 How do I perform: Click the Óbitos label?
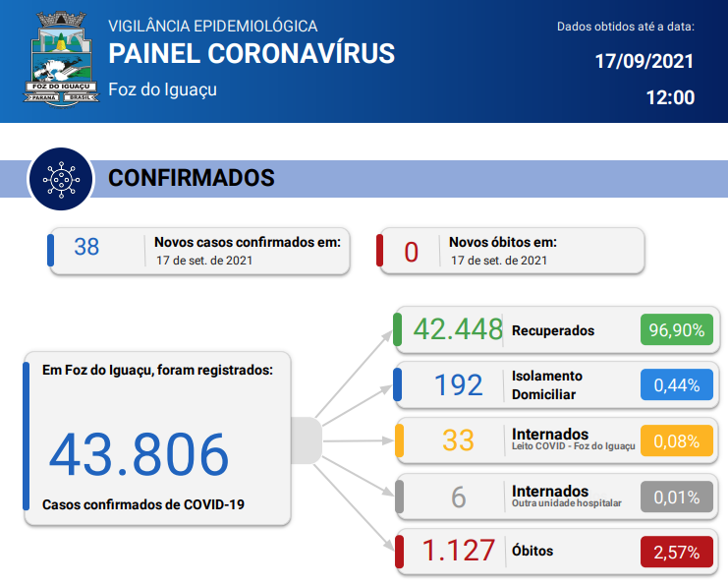tap(532, 551)
